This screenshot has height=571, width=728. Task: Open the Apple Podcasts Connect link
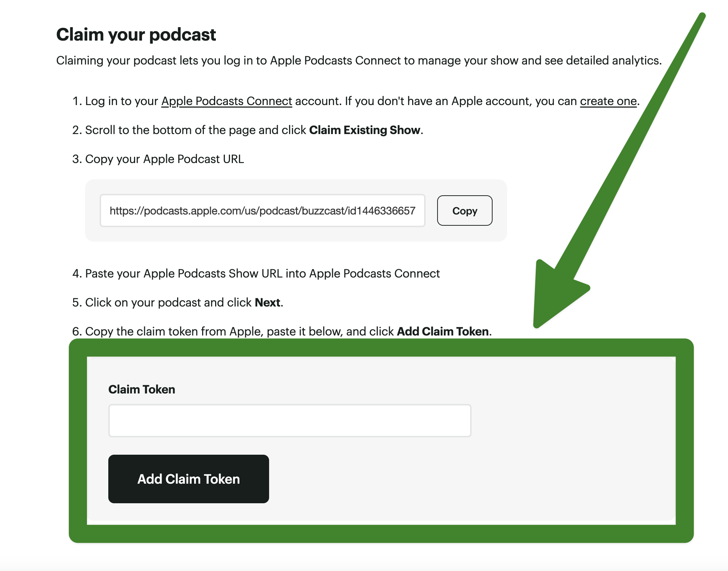(227, 101)
